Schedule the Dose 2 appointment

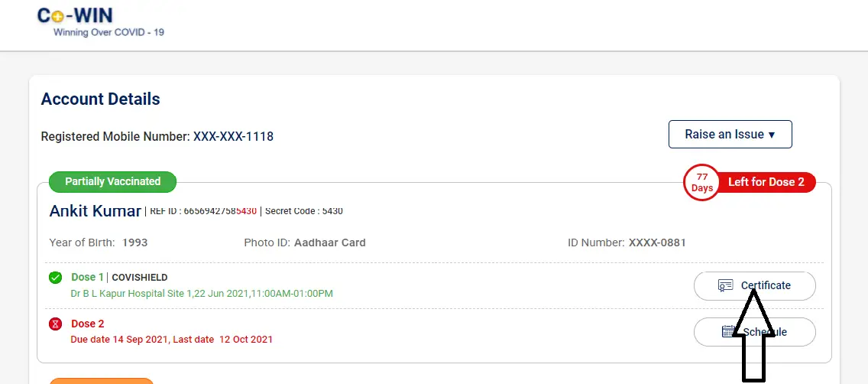[x=754, y=332]
